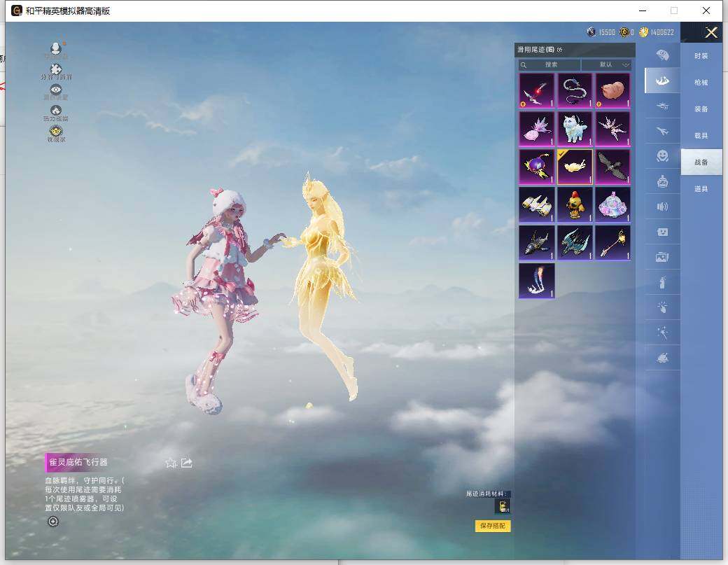
Task: Select the pink crystal star trail item
Action: pyautogui.click(x=613, y=129)
